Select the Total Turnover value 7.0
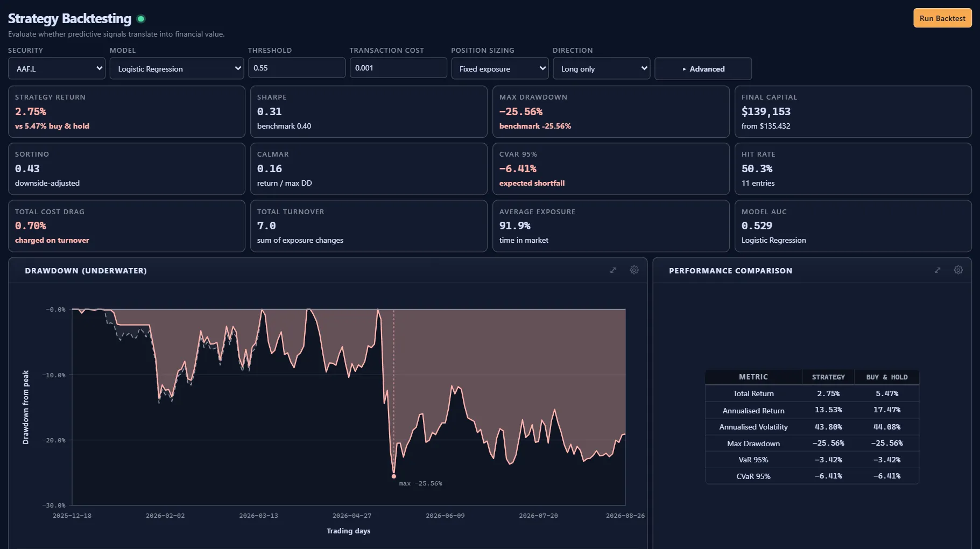980x549 pixels. (x=266, y=226)
